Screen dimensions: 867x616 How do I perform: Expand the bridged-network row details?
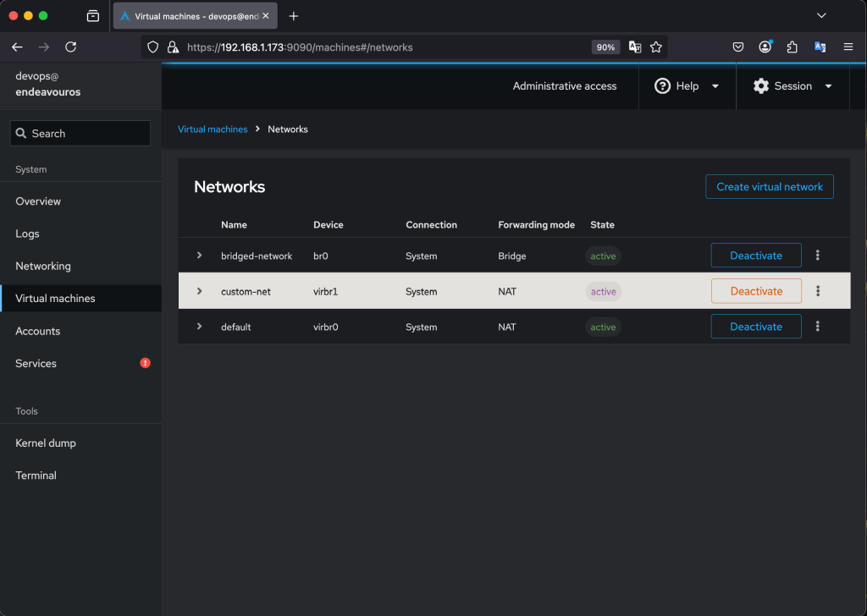tap(200, 256)
